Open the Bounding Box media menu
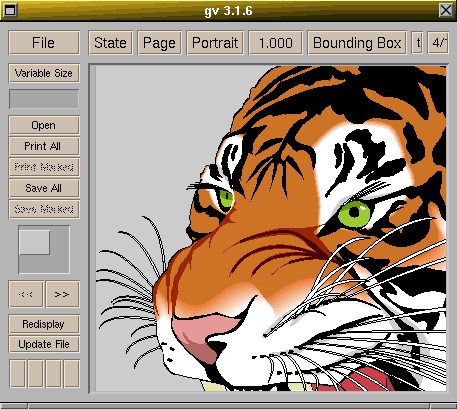This screenshot has height=409, width=457. 357,43
